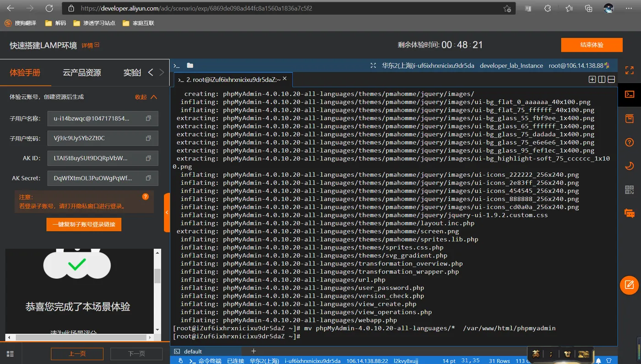Click the lock icon in address bar
The height and width of the screenshot is (364, 641).
pos(71,8)
